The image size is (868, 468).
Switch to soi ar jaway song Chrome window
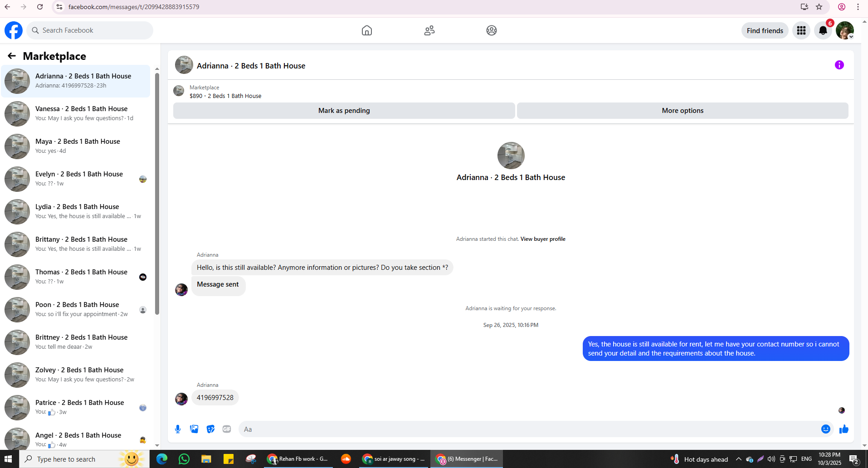pos(393,459)
